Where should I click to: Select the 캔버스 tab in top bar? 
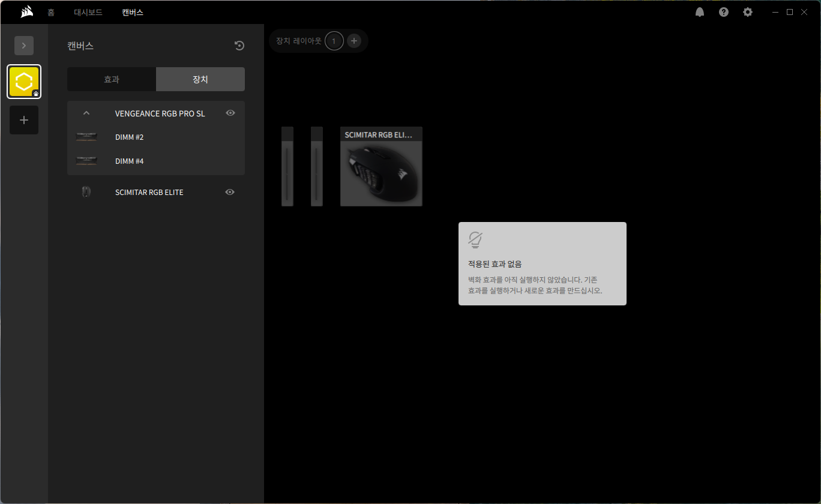point(133,12)
